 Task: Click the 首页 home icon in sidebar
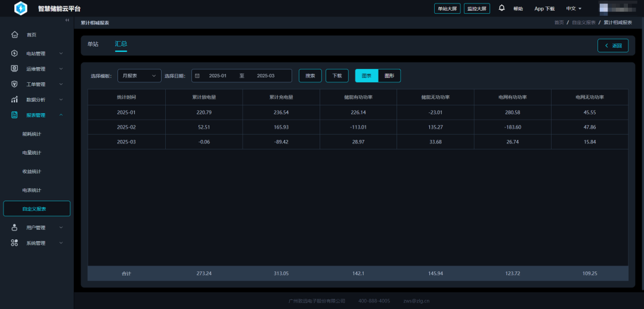click(x=14, y=35)
